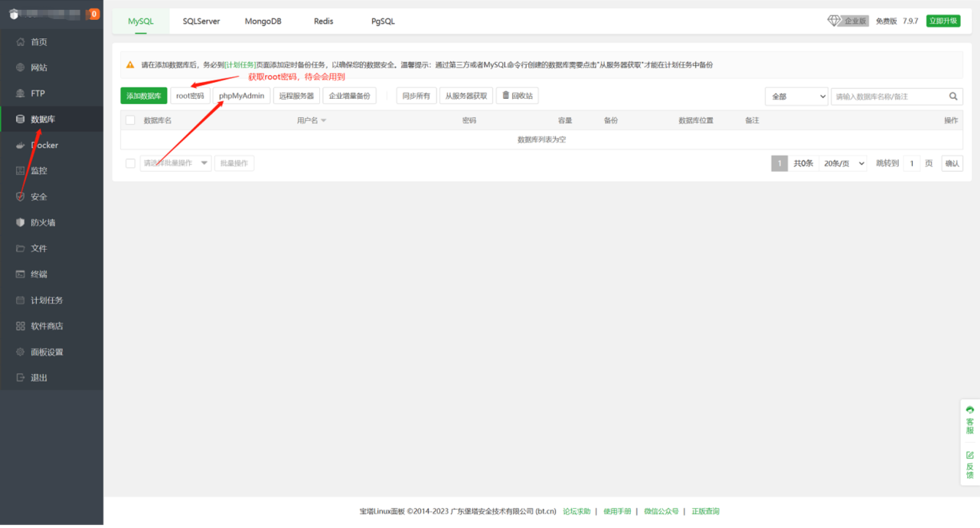This screenshot has width=980, height=528.
Task: Click the 防火墙 shield icon
Action: [21, 222]
